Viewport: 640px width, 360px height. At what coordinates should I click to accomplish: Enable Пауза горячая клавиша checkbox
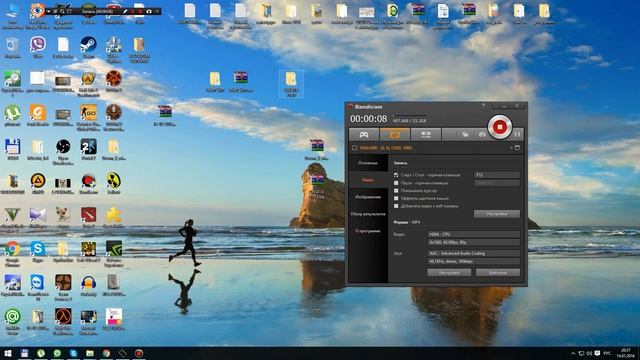(x=396, y=183)
